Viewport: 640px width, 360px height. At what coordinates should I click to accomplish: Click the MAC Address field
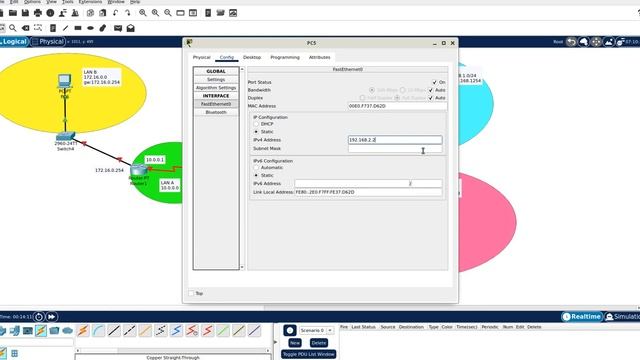397,106
